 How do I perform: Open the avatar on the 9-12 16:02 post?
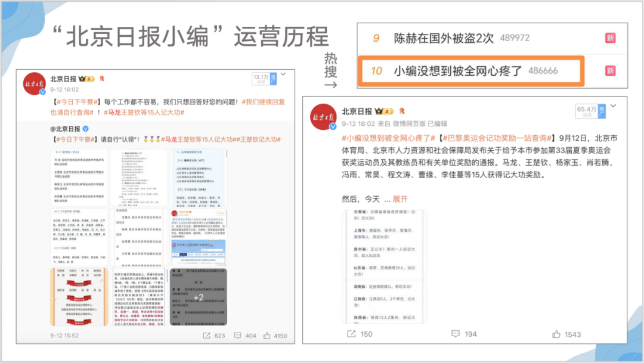(35, 84)
